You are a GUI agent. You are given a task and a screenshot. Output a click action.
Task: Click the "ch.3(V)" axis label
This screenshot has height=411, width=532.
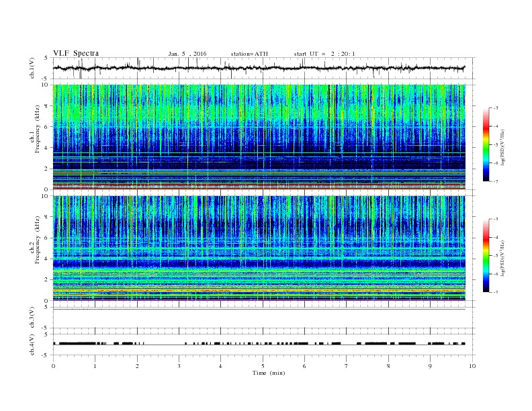point(32,317)
